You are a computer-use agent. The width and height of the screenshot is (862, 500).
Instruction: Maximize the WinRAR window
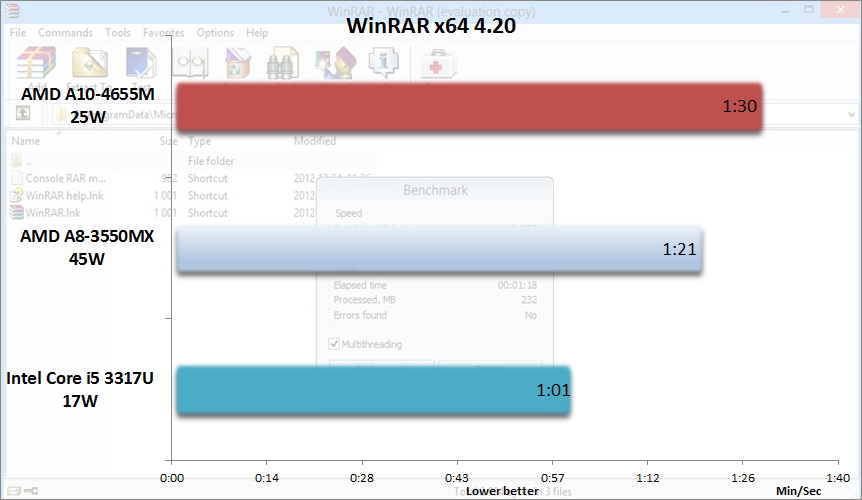coord(809,10)
